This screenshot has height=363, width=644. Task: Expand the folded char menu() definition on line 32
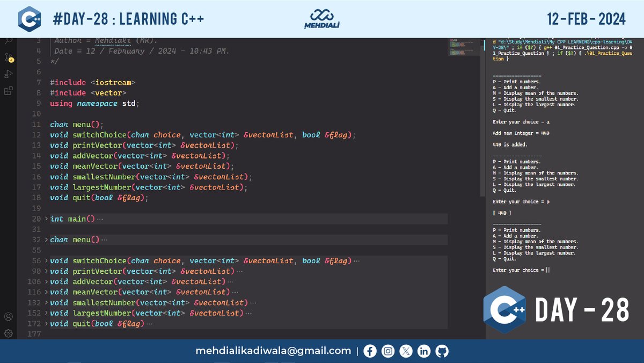click(x=46, y=240)
